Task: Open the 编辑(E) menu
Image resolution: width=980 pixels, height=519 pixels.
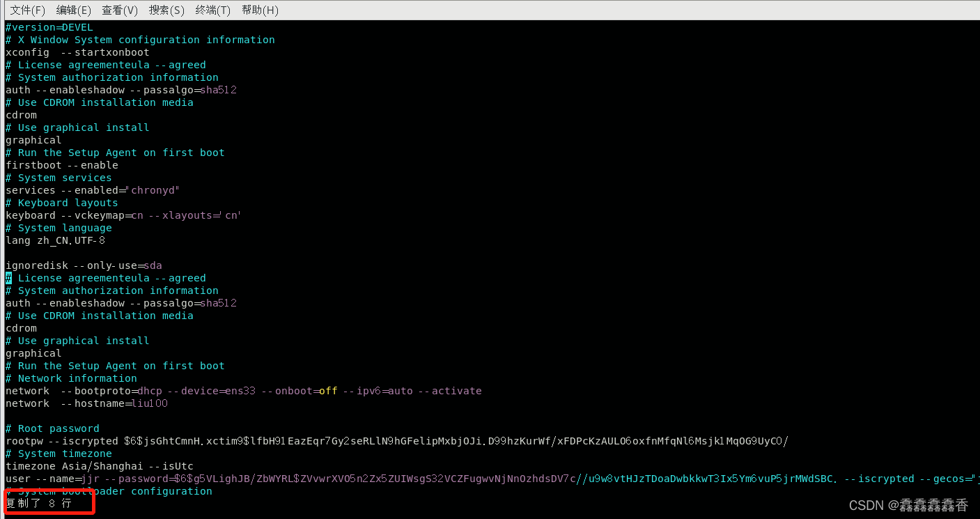Action: [x=74, y=10]
